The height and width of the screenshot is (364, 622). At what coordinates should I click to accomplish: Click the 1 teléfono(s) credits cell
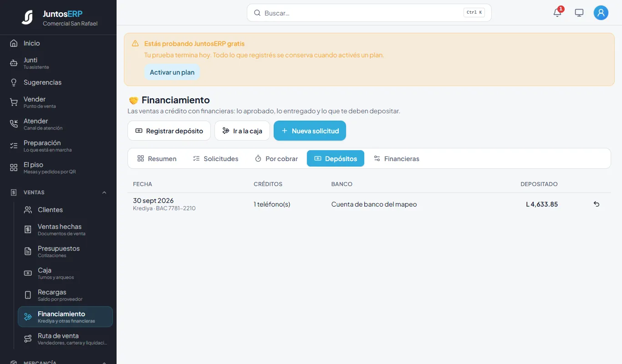click(x=272, y=204)
